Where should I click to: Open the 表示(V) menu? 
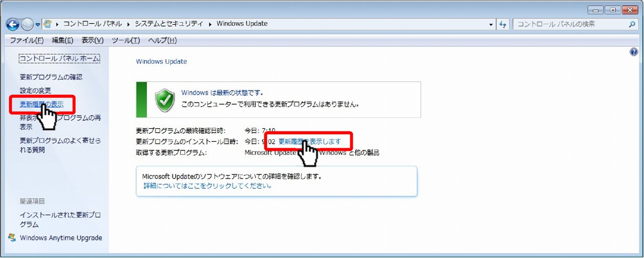pos(93,40)
